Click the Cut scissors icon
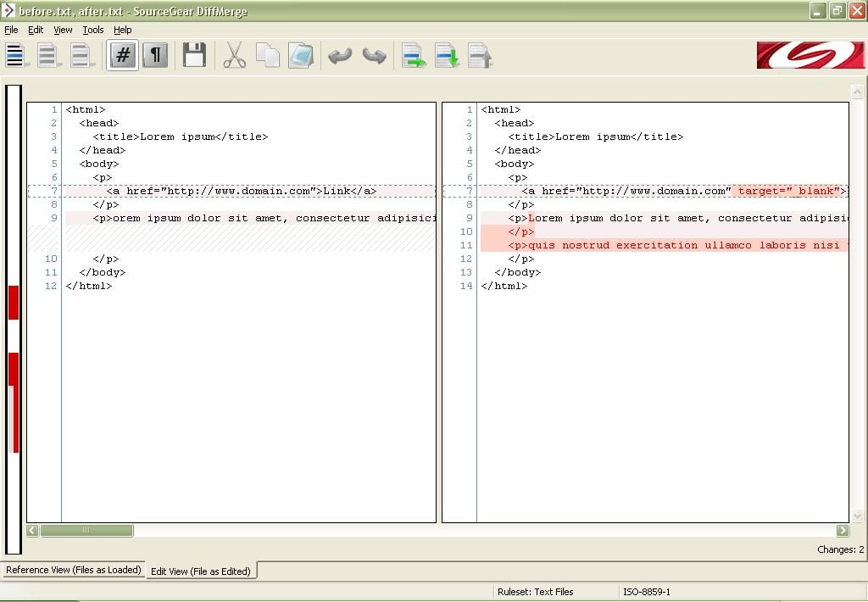The image size is (868, 602). [x=234, y=55]
